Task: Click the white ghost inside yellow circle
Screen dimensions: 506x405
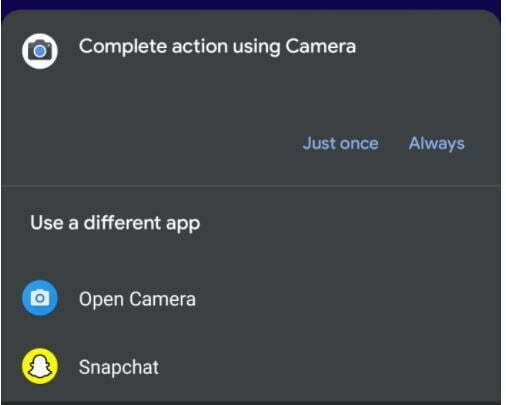Action: tap(40, 367)
